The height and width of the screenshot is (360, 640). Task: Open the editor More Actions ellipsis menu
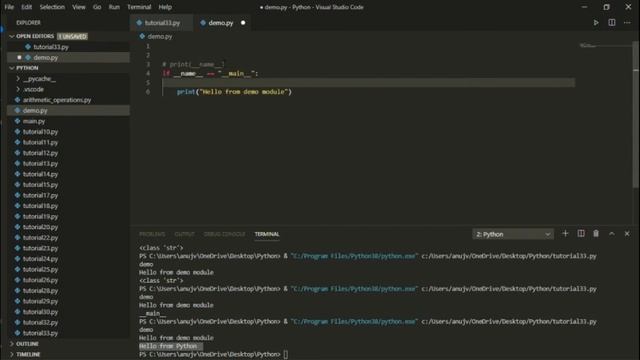click(627, 23)
